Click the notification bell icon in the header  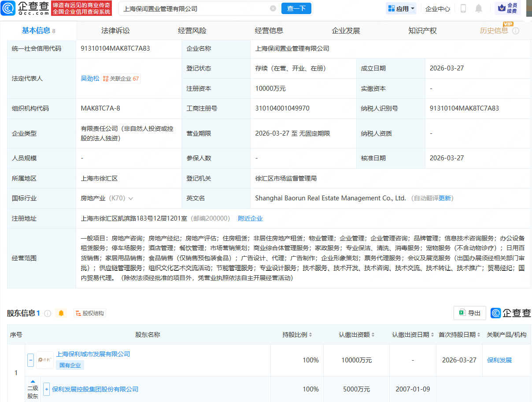[x=479, y=8]
